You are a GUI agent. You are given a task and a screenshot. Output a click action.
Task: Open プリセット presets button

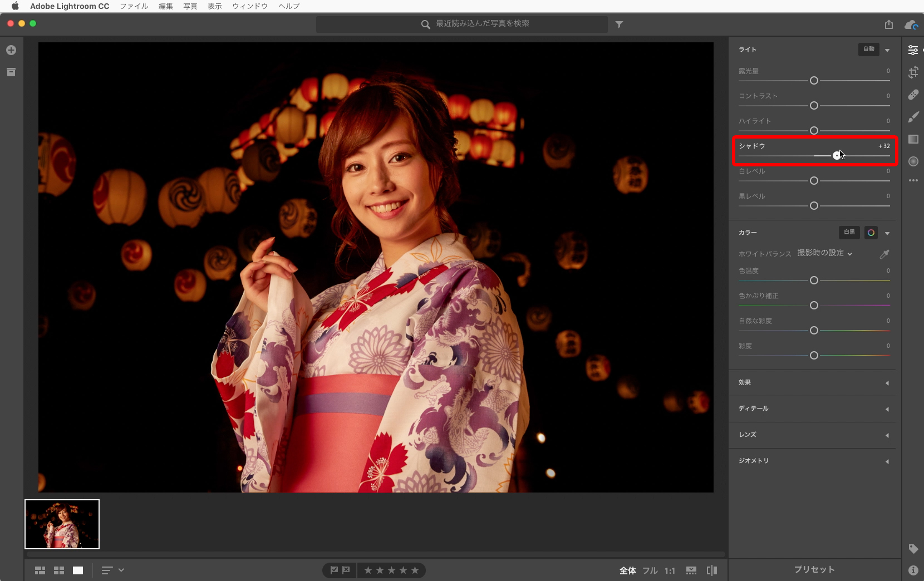click(x=814, y=570)
